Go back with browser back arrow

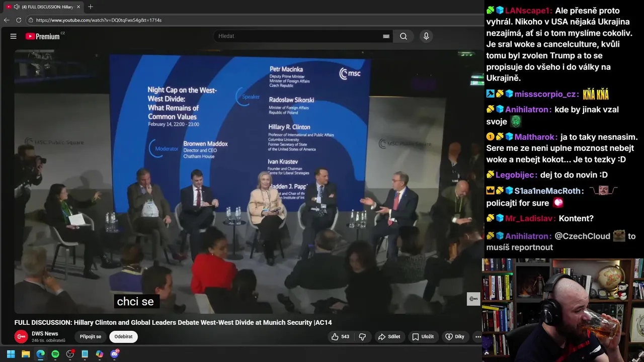pyautogui.click(x=7, y=20)
